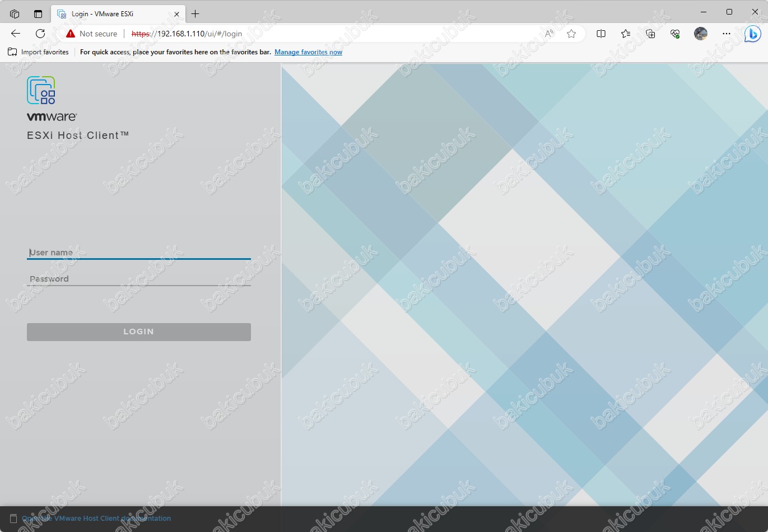The height and width of the screenshot is (532, 768).
Task: Close the Login - VMware ESXi tab
Action: tap(176, 13)
